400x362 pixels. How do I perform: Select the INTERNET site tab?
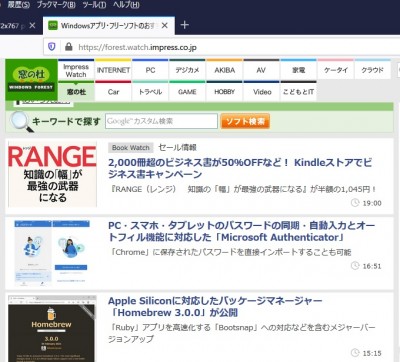[x=113, y=70]
